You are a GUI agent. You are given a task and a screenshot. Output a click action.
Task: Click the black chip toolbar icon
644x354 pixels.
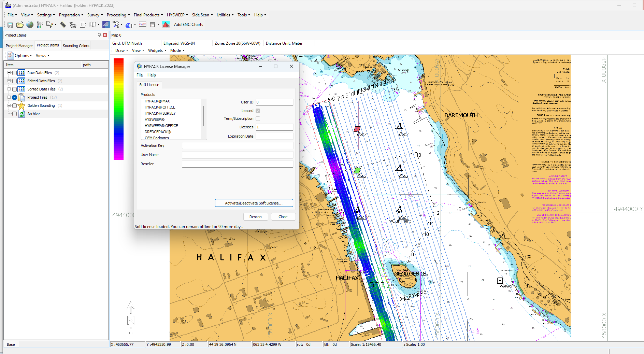pos(63,25)
